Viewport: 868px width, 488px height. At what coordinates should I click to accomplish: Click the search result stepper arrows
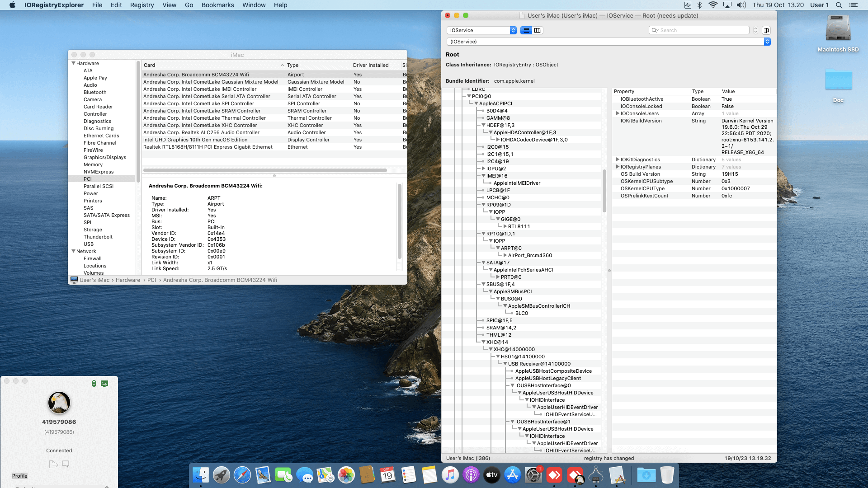pyautogui.click(x=755, y=30)
